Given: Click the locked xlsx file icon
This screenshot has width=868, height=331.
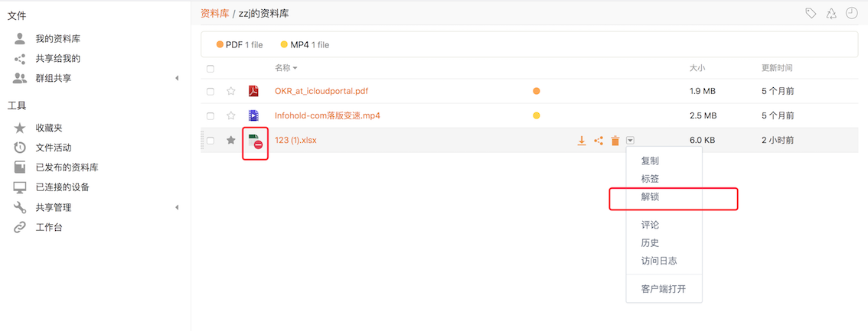Looking at the screenshot, I should (x=255, y=142).
